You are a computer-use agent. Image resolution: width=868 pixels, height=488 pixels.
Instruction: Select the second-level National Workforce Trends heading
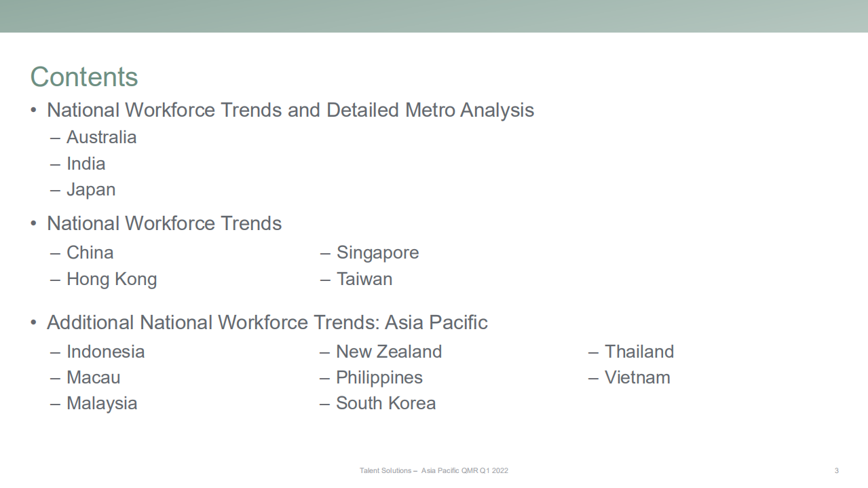pos(164,223)
